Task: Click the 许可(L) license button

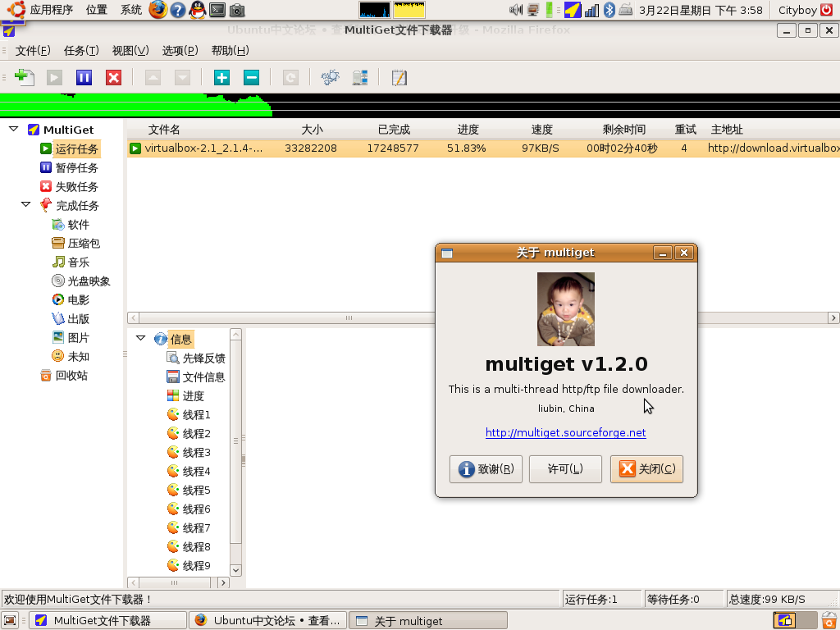Action: pyautogui.click(x=565, y=469)
